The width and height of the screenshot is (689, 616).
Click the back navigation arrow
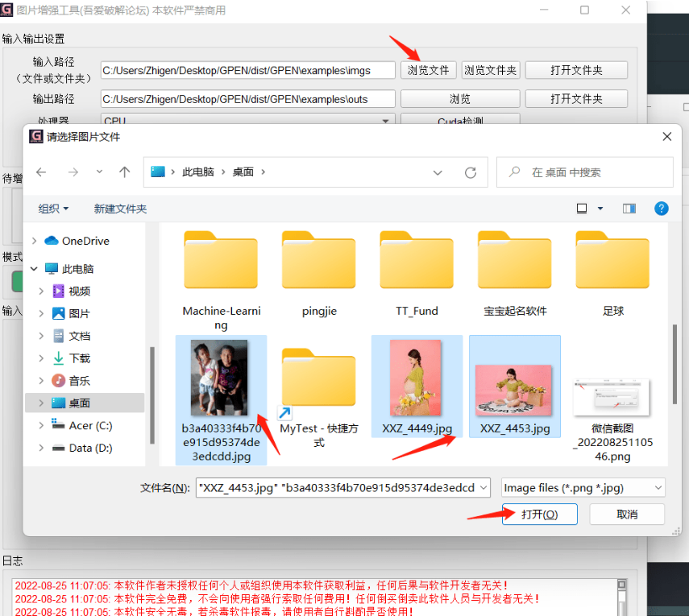(42, 172)
